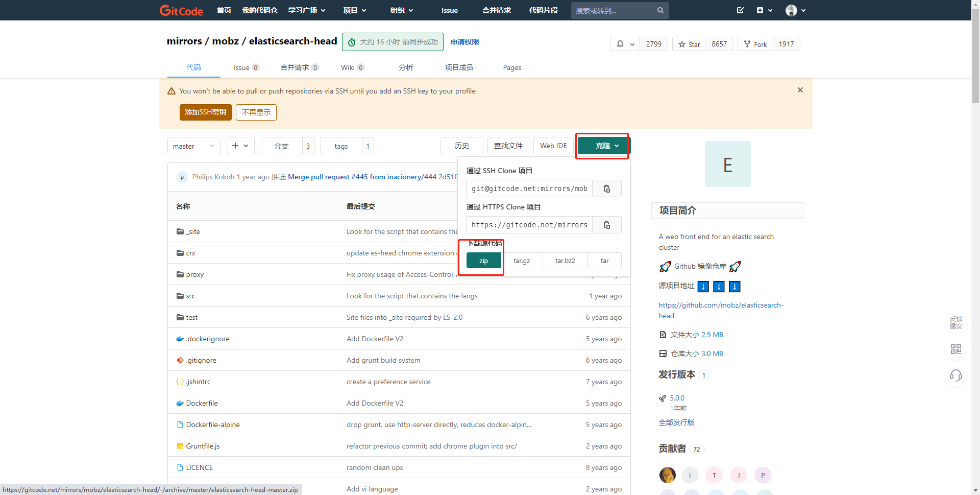Open the master branch selector

(x=194, y=146)
